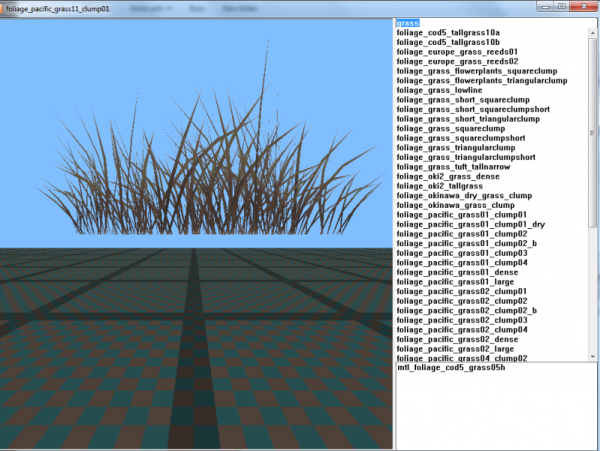
Task: Choose foliage_okinawa_dry_grass_clump model
Action: 464,195
